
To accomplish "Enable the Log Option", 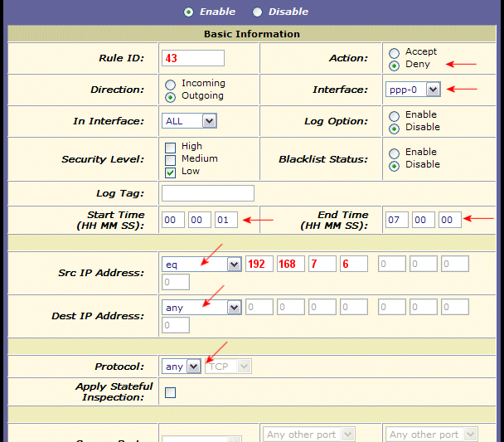I will [x=394, y=115].
